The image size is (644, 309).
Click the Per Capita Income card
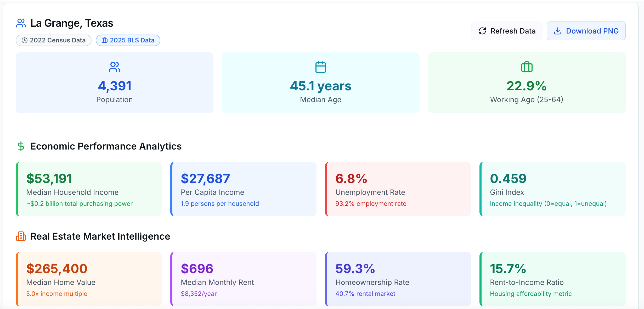[x=243, y=189]
